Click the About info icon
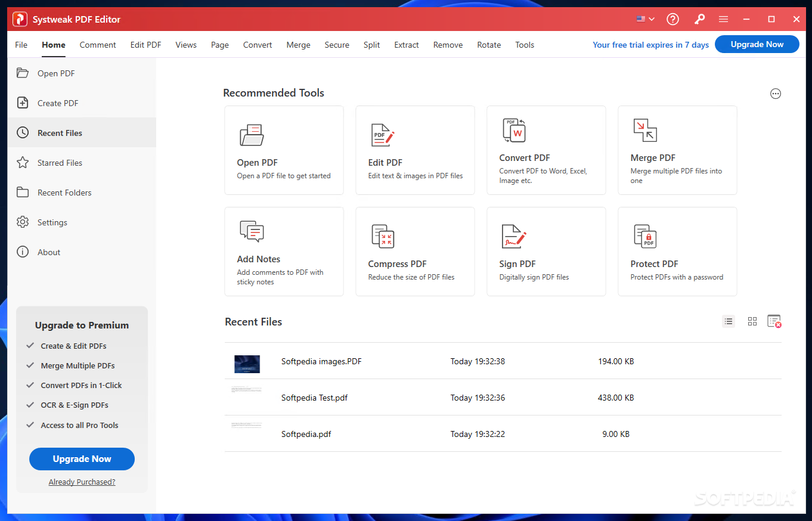 (x=23, y=252)
